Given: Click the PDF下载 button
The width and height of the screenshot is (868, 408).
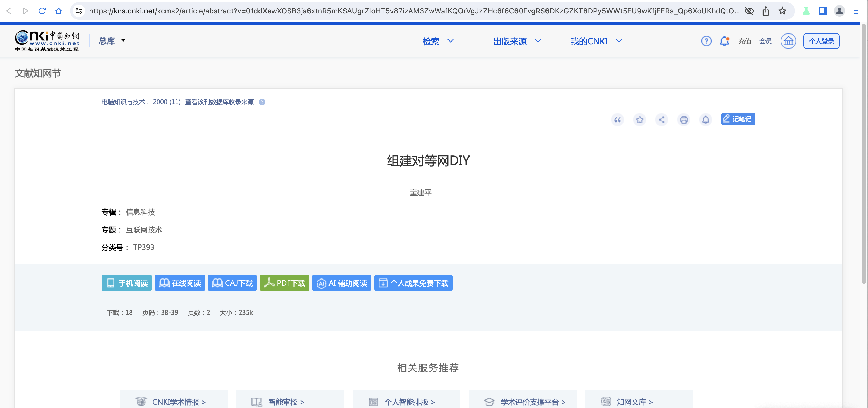Looking at the screenshot, I should [x=284, y=283].
